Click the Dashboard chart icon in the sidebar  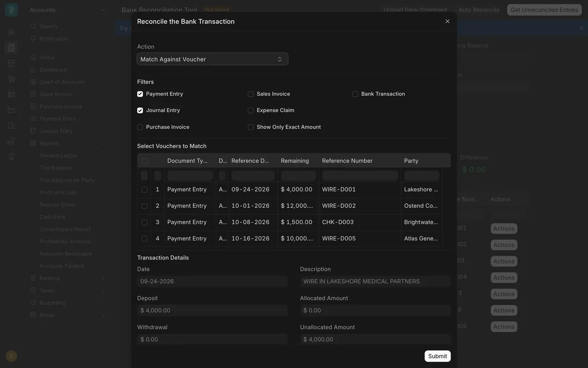33,70
